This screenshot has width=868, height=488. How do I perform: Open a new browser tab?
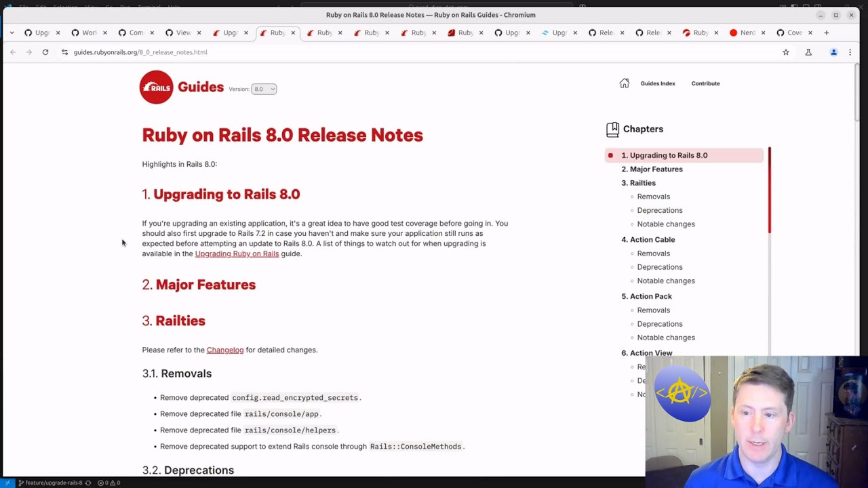click(x=826, y=33)
